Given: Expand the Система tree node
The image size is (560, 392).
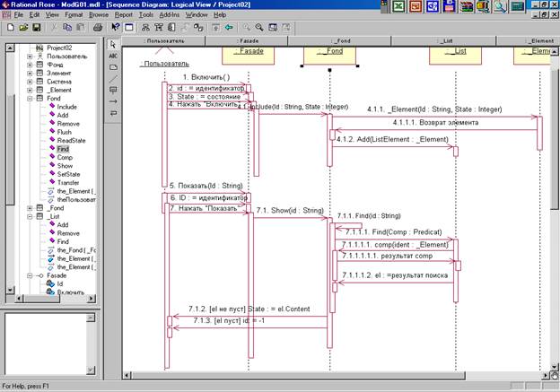Looking at the screenshot, I should pyautogui.click(x=29, y=81).
